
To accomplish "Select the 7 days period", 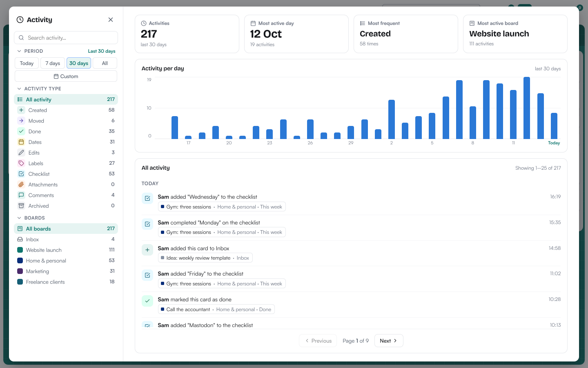I will [x=53, y=63].
